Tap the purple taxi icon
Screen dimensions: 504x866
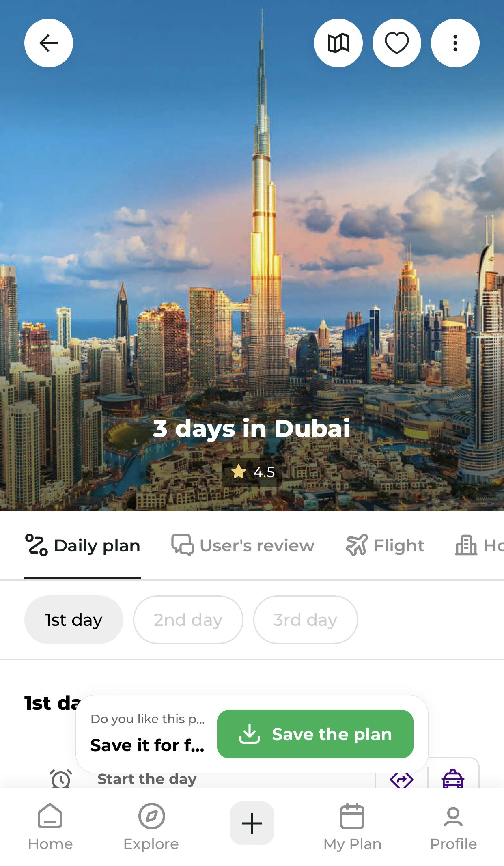point(453,778)
